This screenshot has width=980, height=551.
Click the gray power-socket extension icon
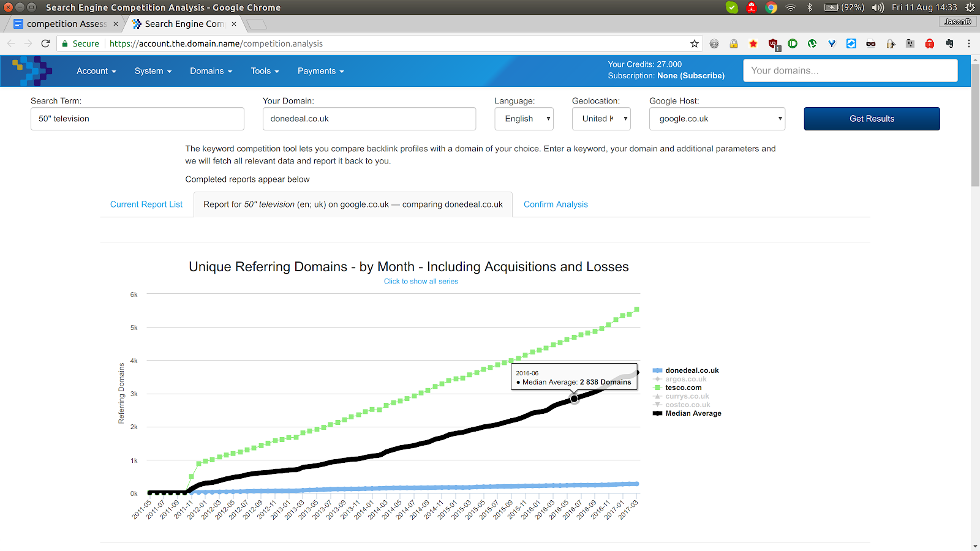coord(910,43)
